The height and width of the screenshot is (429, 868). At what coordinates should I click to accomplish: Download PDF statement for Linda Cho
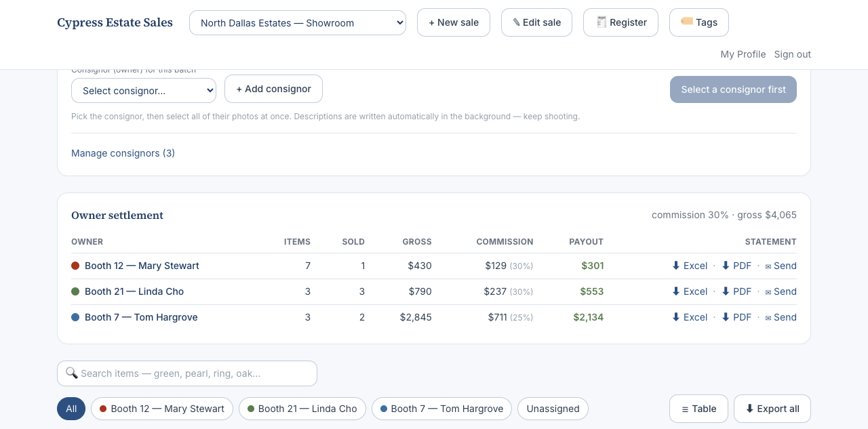[x=736, y=291]
